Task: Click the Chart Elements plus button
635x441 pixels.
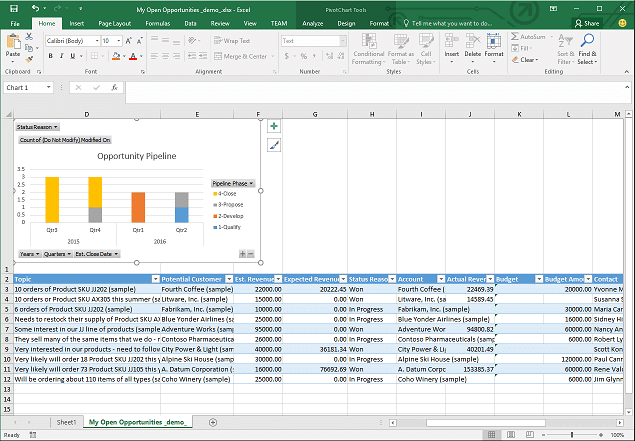Action: (274, 127)
